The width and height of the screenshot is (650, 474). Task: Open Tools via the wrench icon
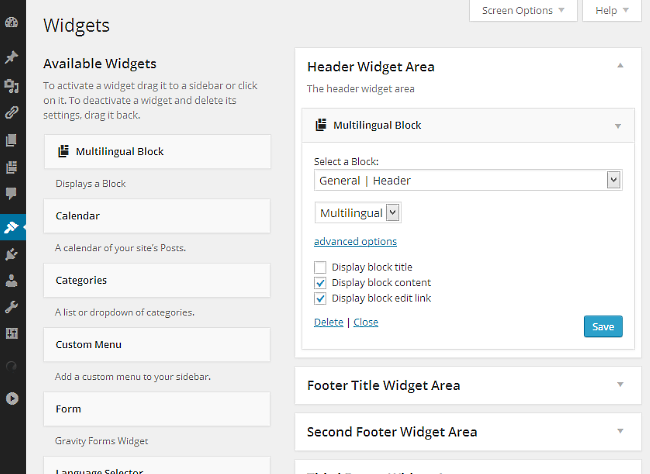pyautogui.click(x=12, y=307)
